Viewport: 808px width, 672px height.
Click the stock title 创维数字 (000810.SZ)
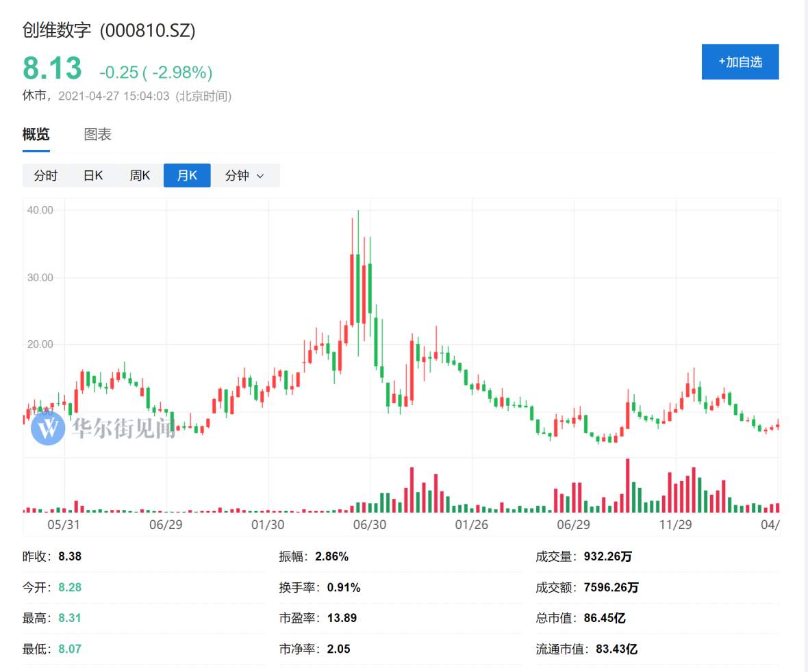[x=109, y=30]
